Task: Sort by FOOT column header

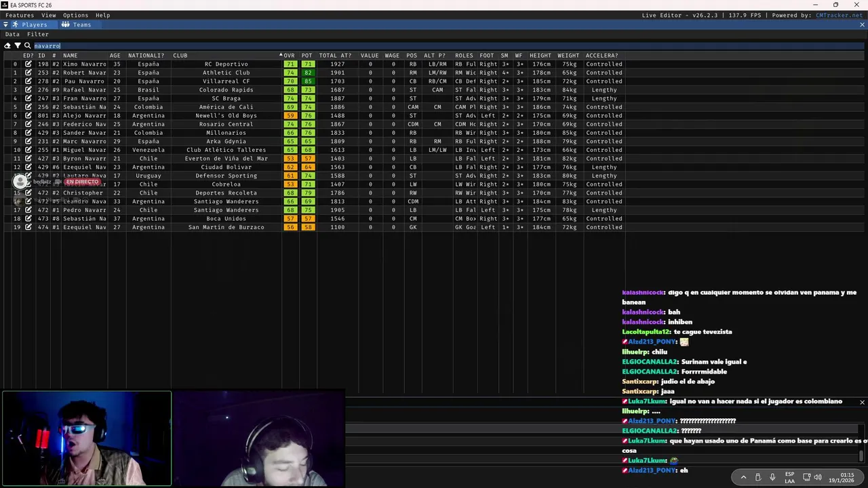Action: point(487,56)
